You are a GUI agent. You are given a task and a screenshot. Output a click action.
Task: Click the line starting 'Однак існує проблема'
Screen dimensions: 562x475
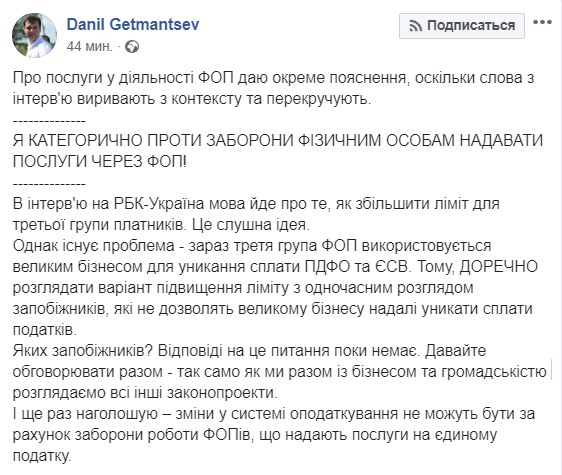[252, 246]
